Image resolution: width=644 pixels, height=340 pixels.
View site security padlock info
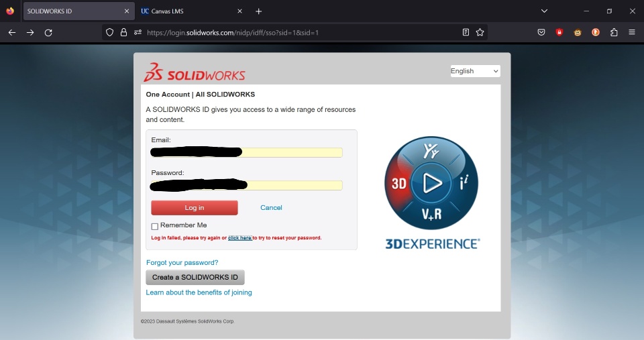click(x=123, y=32)
